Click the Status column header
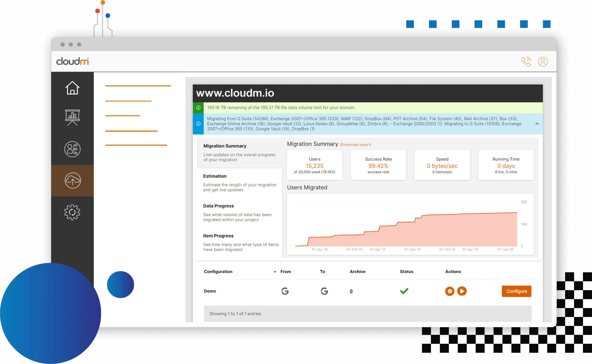The image size is (592, 364). (407, 271)
